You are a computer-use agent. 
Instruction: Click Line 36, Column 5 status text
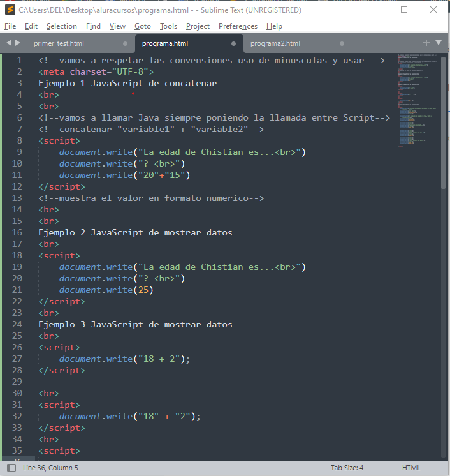[x=50, y=468]
